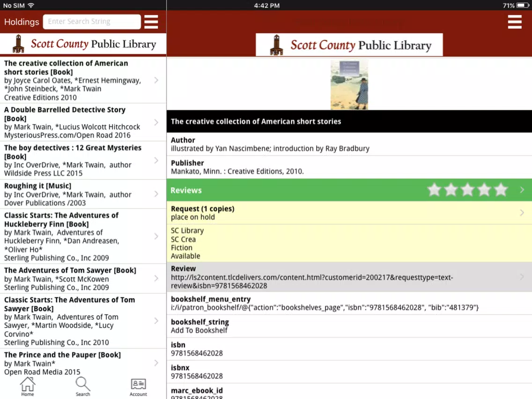Image resolution: width=532 pixels, height=399 pixels.
Task: Tap the SC Library availability block
Action: tap(349, 243)
